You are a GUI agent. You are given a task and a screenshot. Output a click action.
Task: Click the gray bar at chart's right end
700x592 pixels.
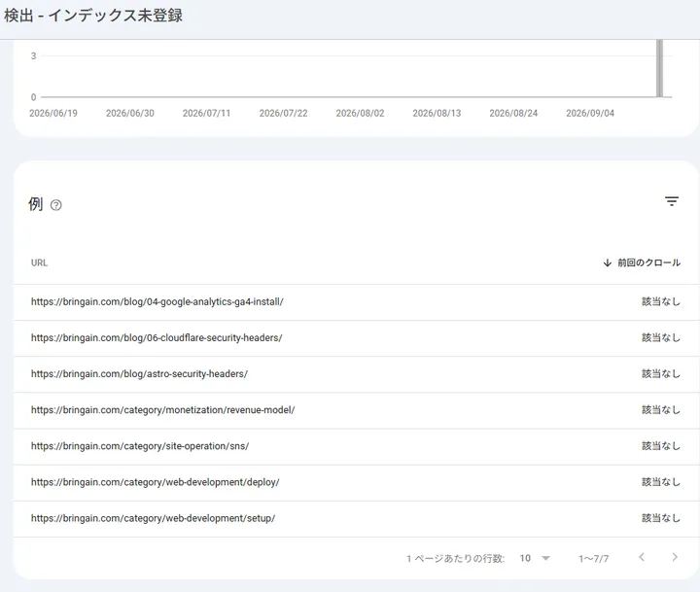[659, 68]
